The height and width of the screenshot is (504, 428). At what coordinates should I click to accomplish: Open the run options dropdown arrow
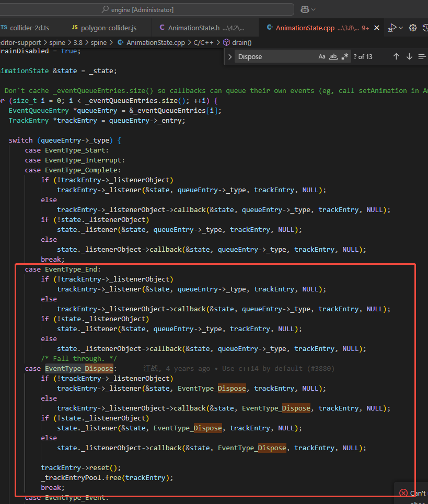(401, 28)
